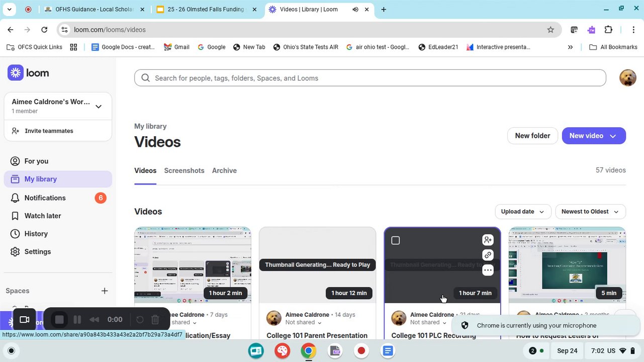Switch to the Archive tab
This screenshot has width=644, height=362.
tap(224, 170)
